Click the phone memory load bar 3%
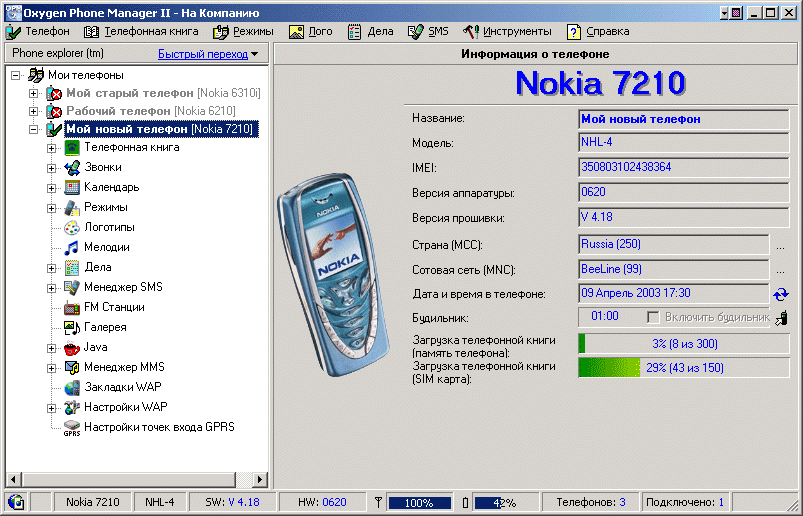Screen dimensions: 803x516 tap(684, 343)
